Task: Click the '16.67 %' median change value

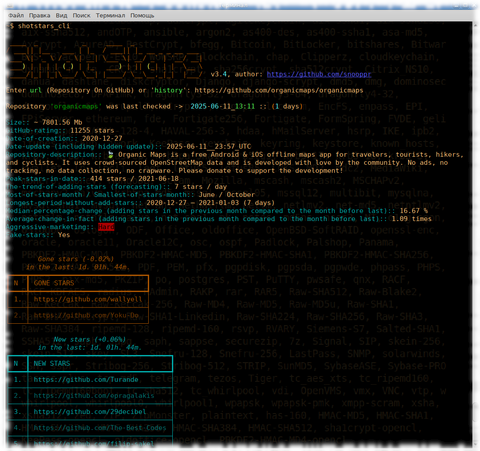Action: pos(414,211)
